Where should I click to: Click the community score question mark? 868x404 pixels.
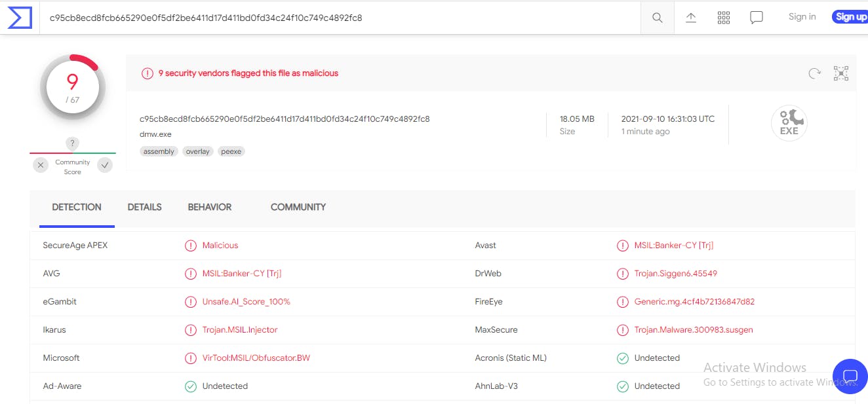tap(73, 143)
